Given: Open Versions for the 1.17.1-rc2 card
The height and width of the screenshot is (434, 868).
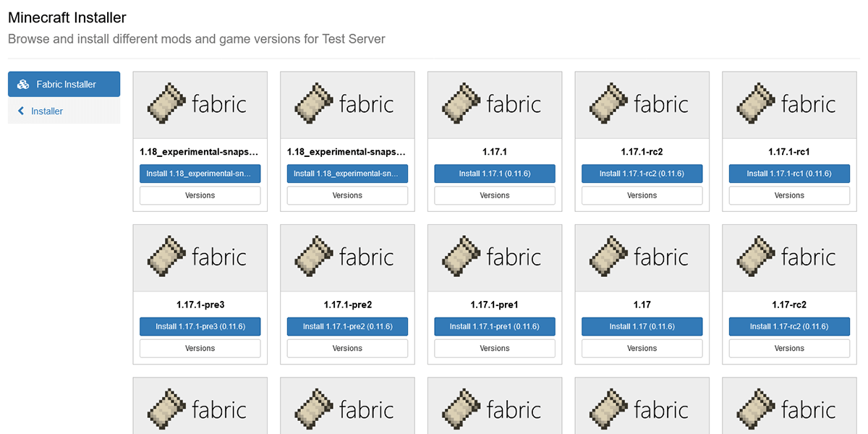Looking at the screenshot, I should click(x=642, y=195).
